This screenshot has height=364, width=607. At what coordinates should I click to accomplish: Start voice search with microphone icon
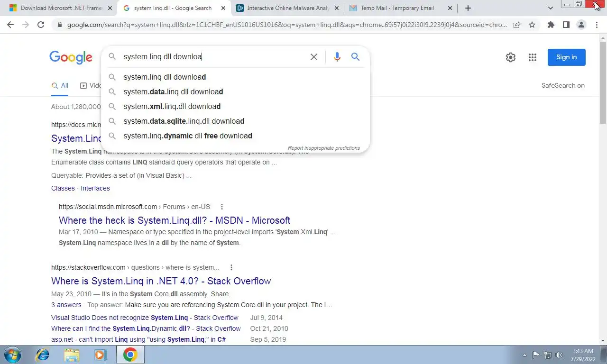pos(337,57)
